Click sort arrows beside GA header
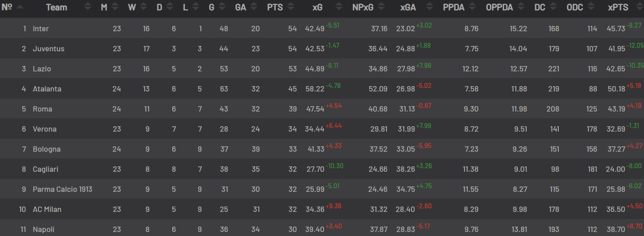The width and height of the screenshot is (644, 236). pyautogui.click(x=254, y=7)
